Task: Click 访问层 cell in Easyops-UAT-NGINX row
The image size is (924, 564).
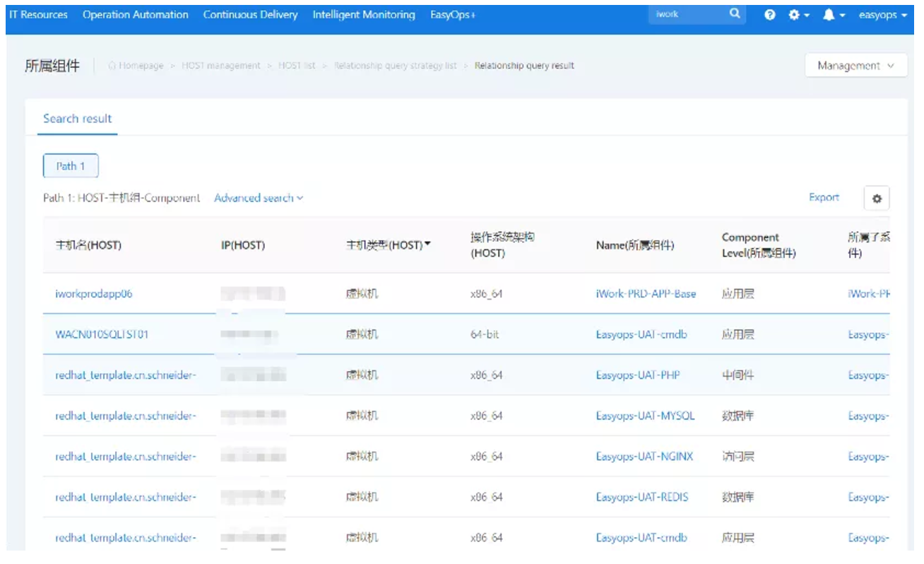Action: 738,457
